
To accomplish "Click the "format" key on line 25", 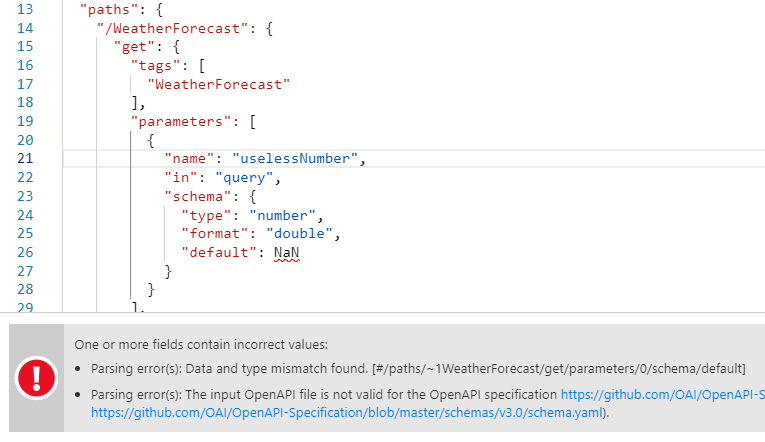I will point(215,234).
